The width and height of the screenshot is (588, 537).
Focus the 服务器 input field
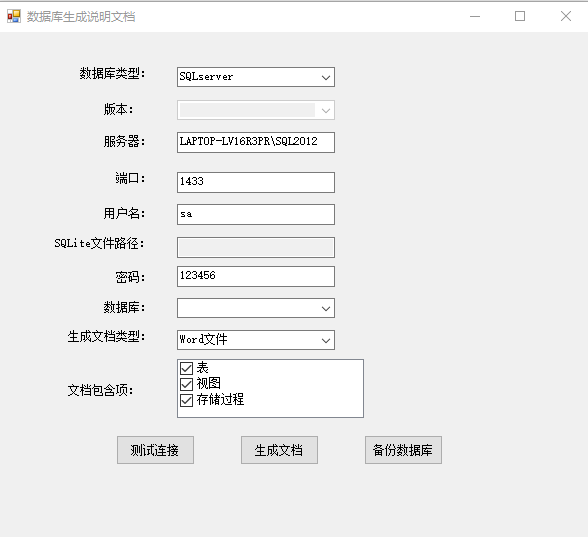pyautogui.click(x=256, y=142)
